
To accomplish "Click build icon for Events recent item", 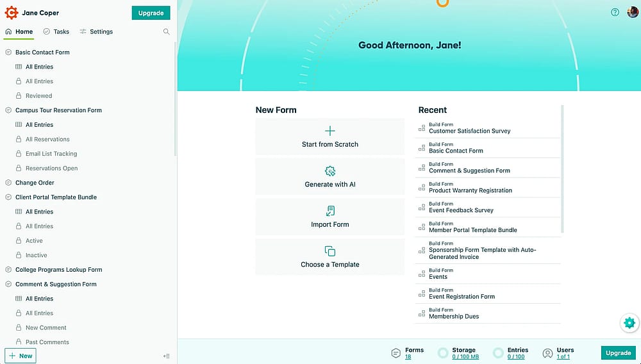I will (x=422, y=274).
